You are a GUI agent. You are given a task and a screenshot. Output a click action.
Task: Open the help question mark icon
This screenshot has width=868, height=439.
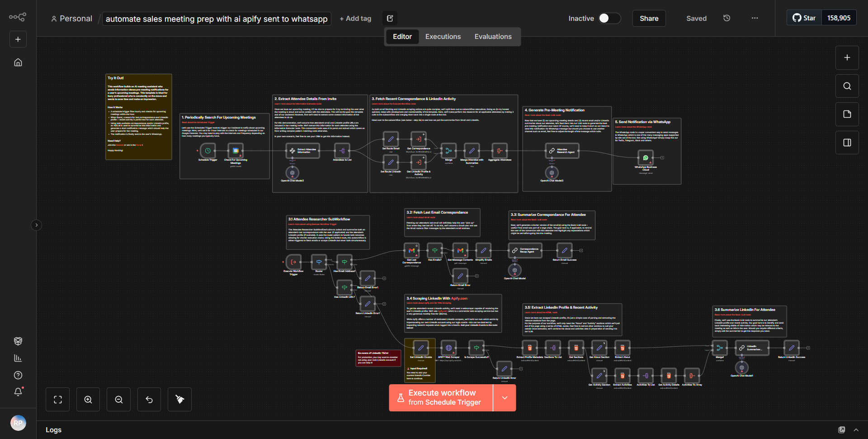18,375
